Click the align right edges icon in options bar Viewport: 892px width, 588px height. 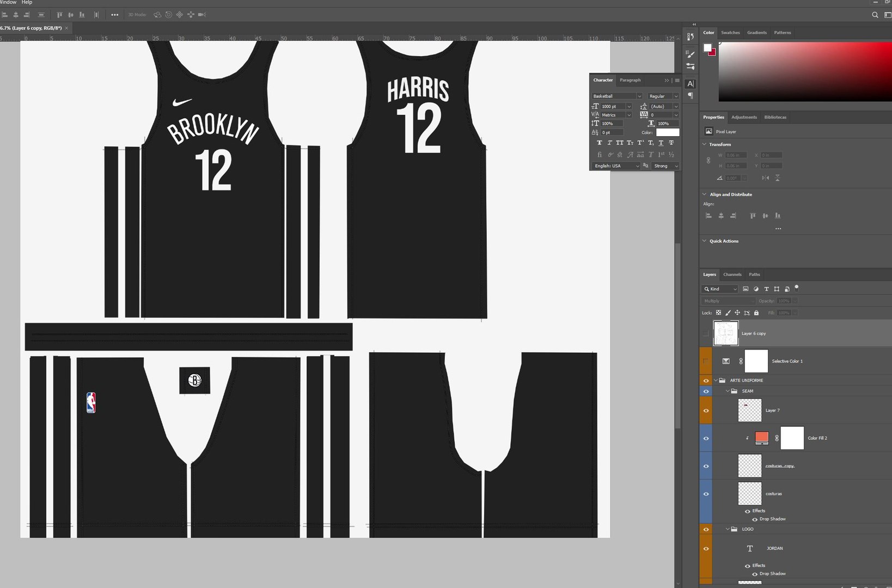pos(26,15)
